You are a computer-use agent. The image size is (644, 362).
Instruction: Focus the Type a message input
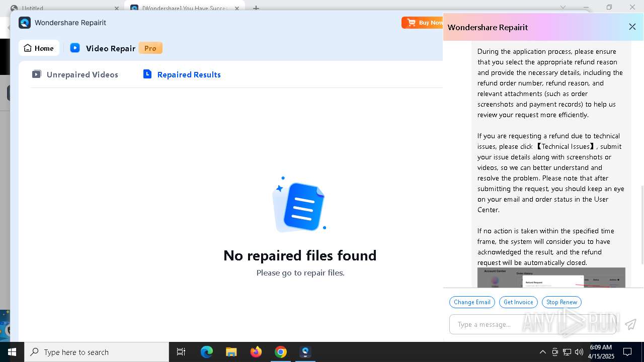point(533,324)
